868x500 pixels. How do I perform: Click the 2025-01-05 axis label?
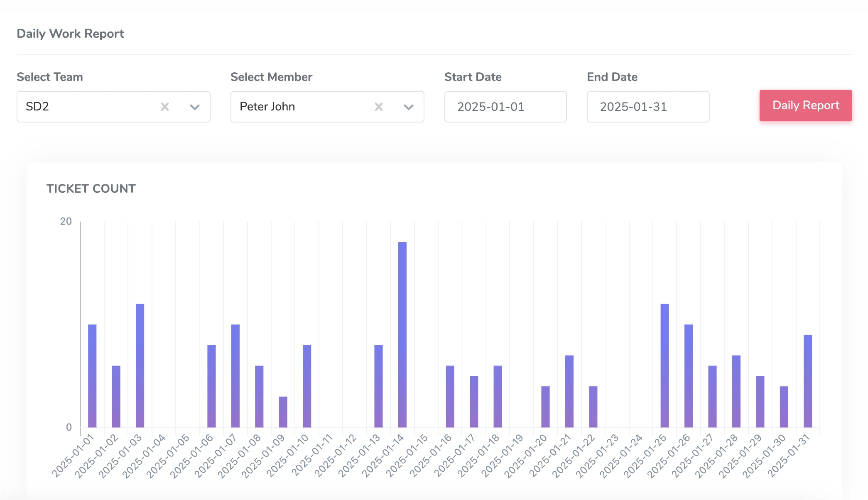pos(168,456)
